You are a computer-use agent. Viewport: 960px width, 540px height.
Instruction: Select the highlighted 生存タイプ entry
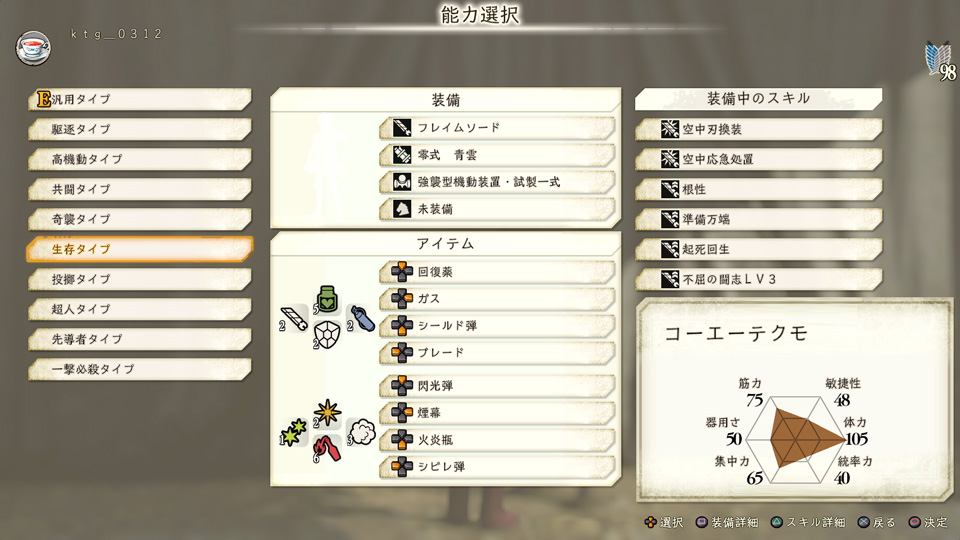pos(140,249)
